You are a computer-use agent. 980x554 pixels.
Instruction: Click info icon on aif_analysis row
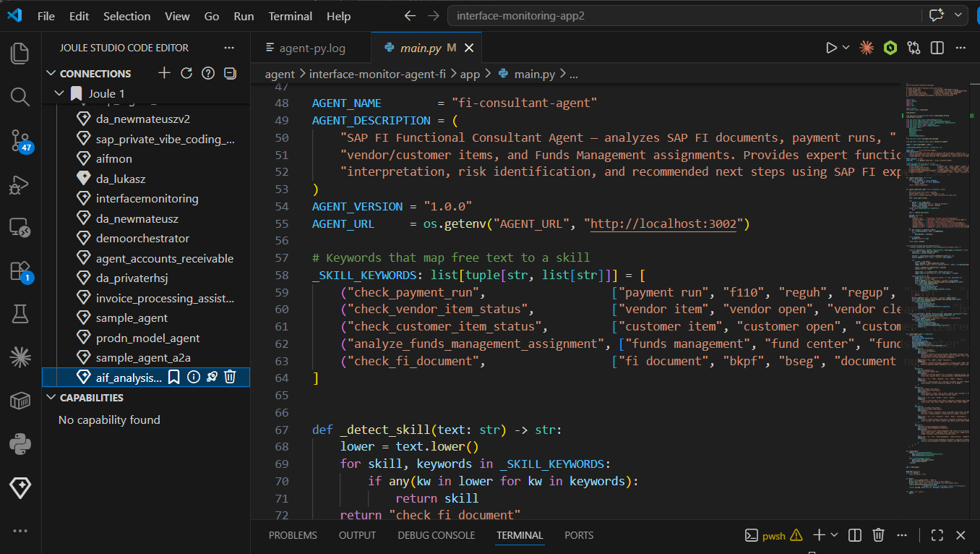point(193,377)
